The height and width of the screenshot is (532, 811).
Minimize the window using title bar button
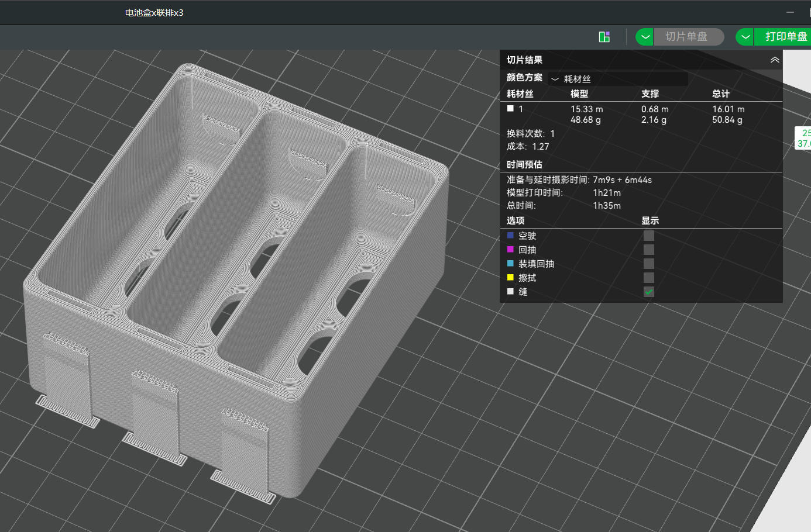[790, 12]
